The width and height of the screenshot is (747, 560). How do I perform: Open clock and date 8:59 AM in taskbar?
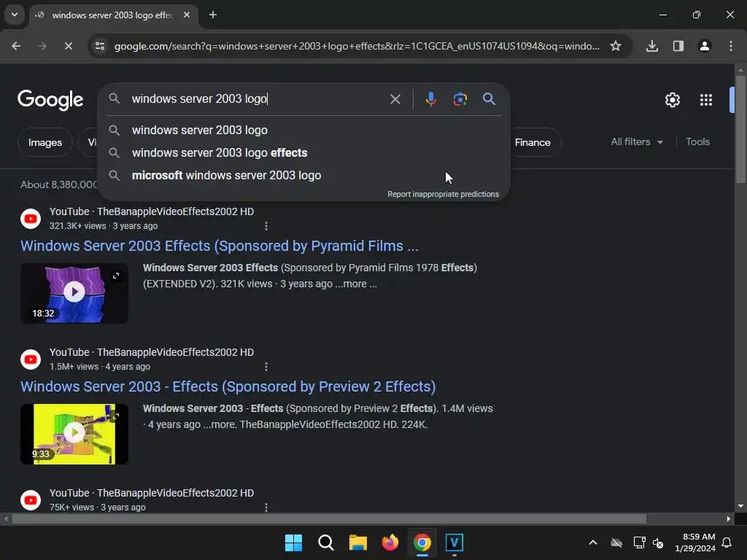(x=695, y=542)
